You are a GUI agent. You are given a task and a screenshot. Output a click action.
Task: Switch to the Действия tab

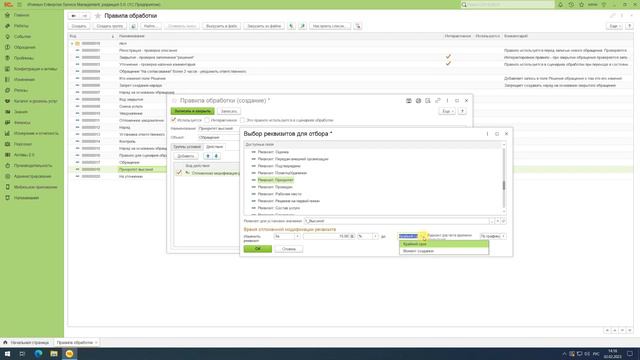[x=214, y=147]
